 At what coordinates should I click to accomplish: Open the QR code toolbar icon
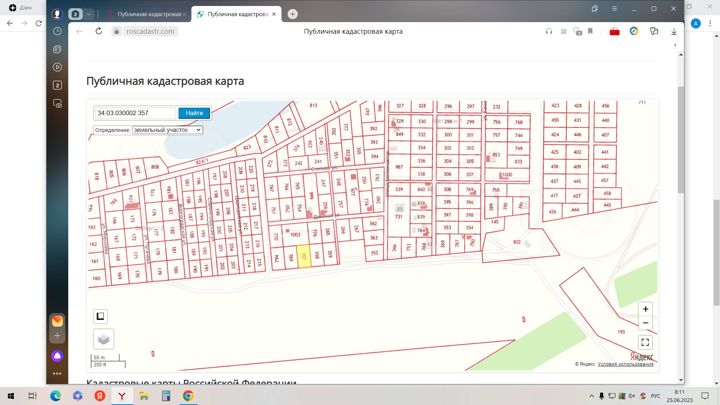563,31
